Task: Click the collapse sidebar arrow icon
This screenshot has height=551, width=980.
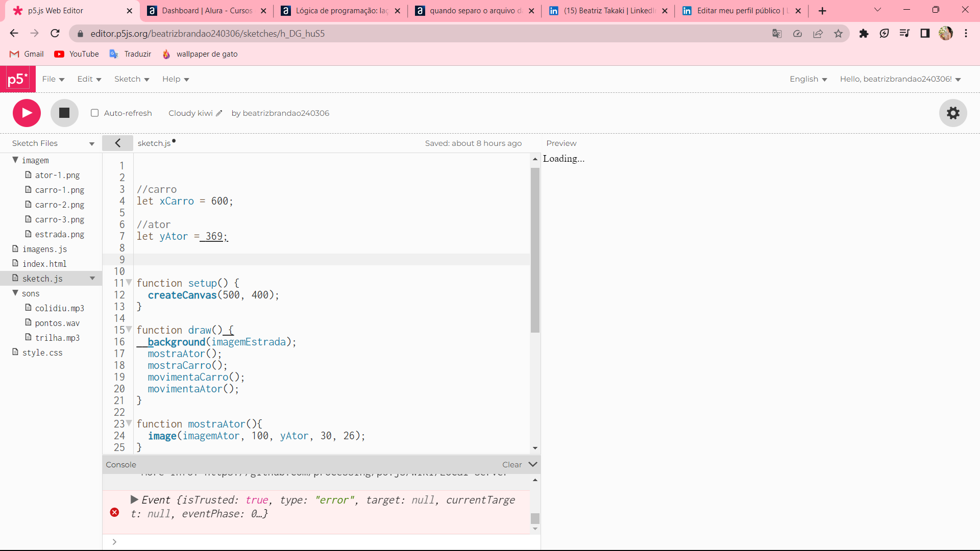Action: (x=118, y=143)
